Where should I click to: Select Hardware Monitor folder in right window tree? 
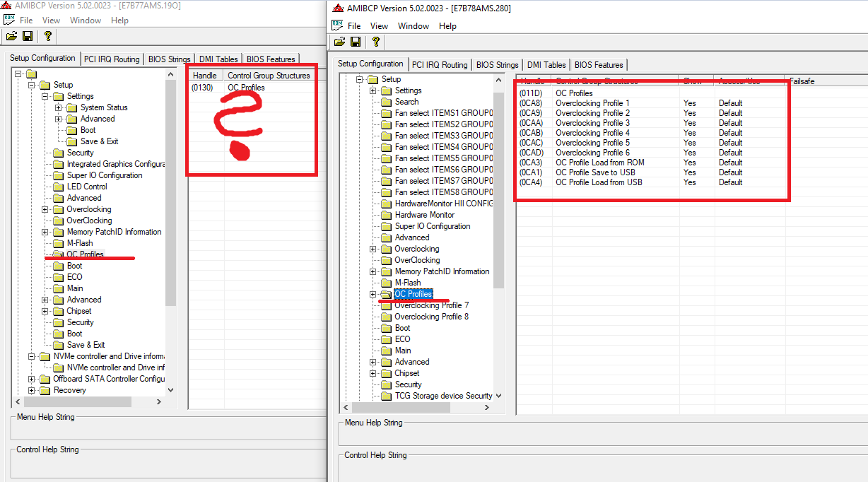(424, 215)
